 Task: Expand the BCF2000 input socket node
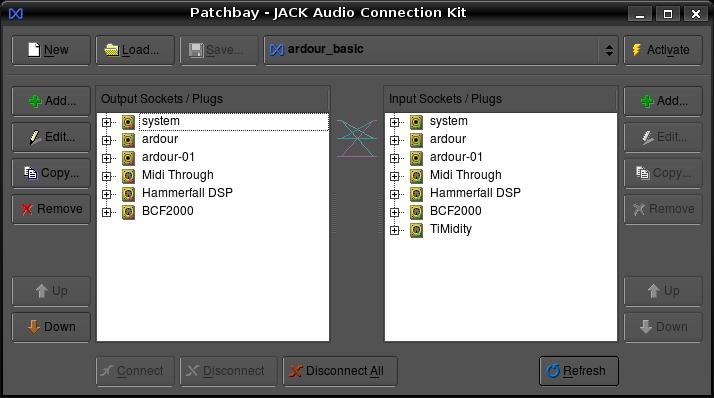coord(394,212)
